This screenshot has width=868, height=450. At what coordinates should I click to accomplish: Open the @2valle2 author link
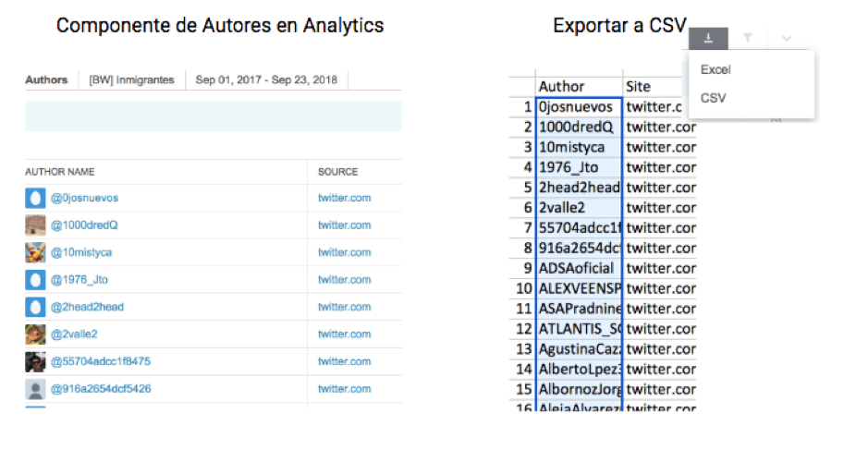[x=74, y=334]
